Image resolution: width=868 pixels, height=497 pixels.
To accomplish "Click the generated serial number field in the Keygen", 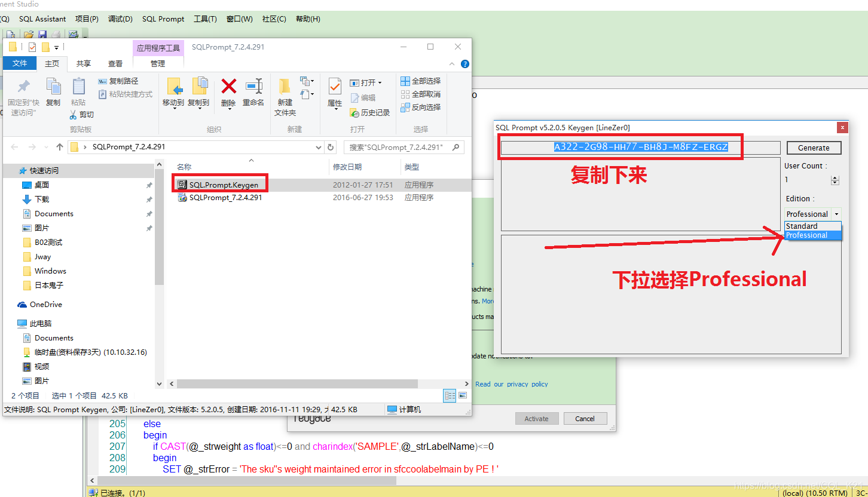I will pos(640,148).
